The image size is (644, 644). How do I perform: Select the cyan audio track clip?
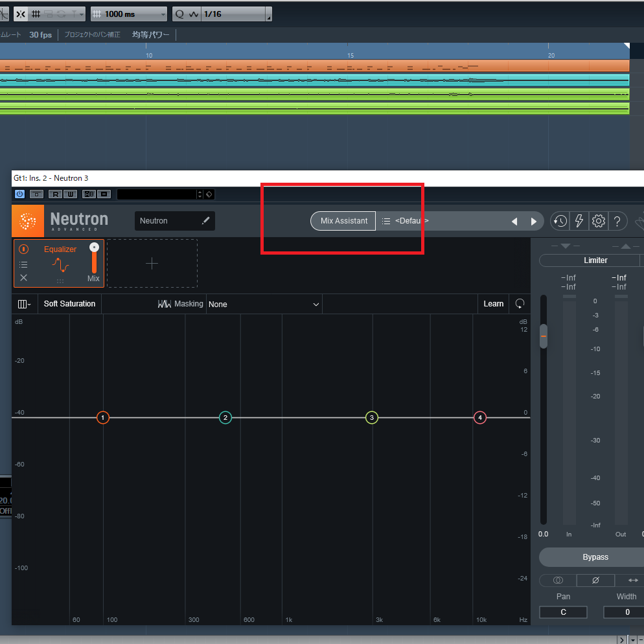[314, 80]
